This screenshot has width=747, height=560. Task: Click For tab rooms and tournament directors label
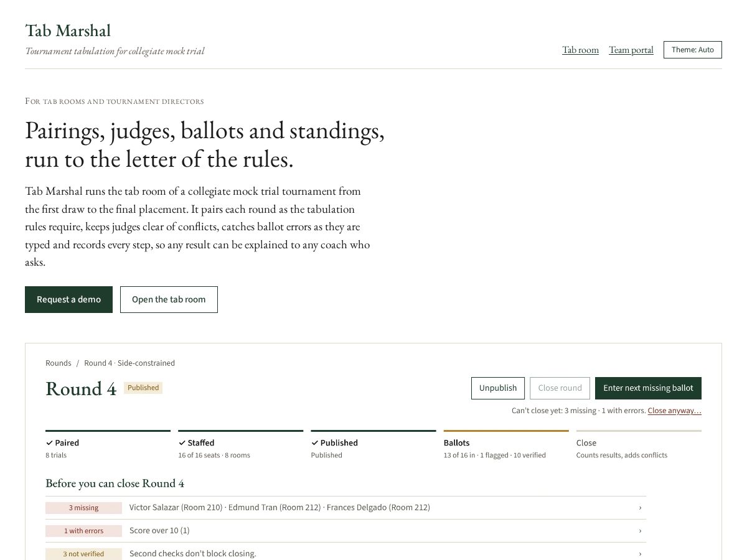115,101
